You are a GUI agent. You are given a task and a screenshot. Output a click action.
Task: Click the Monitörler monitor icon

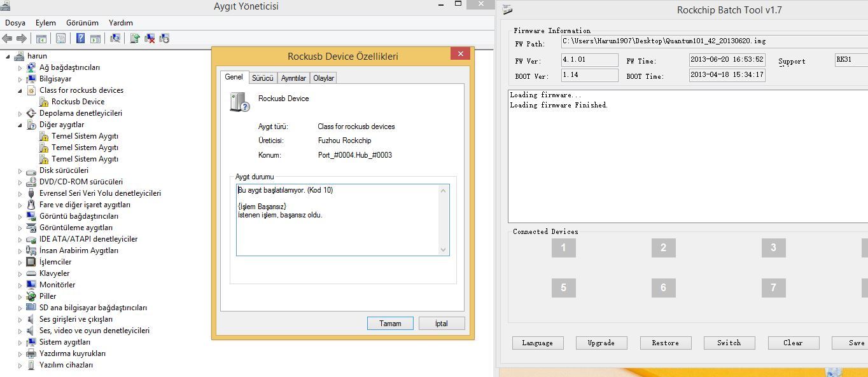click(x=31, y=285)
